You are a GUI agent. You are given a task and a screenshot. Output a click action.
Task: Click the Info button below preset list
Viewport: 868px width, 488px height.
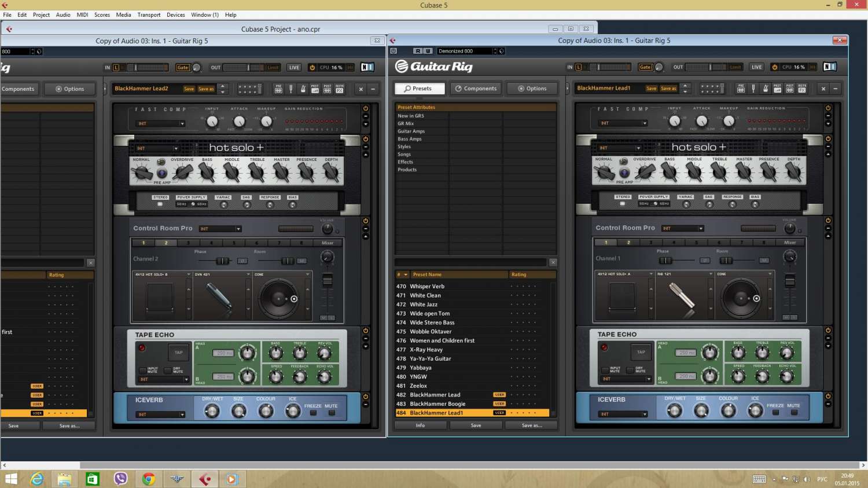click(x=420, y=425)
